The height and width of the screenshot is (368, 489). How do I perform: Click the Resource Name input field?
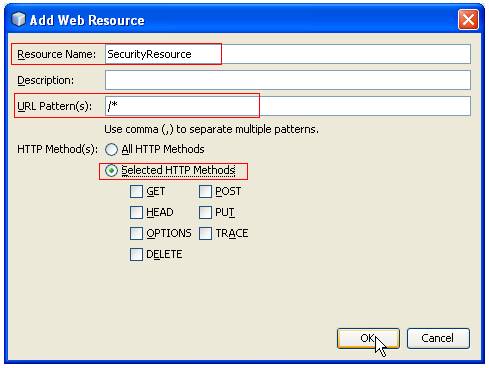(288, 54)
